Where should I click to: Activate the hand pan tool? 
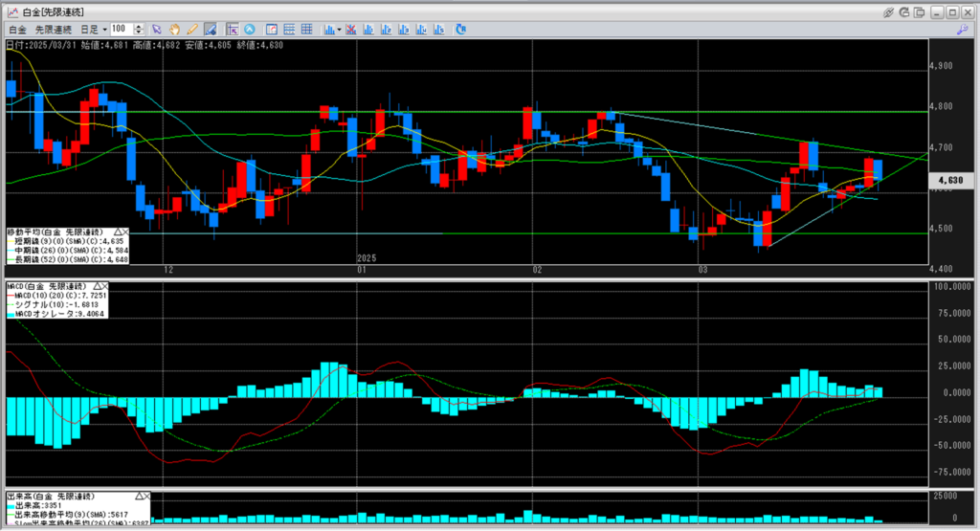coord(175,30)
